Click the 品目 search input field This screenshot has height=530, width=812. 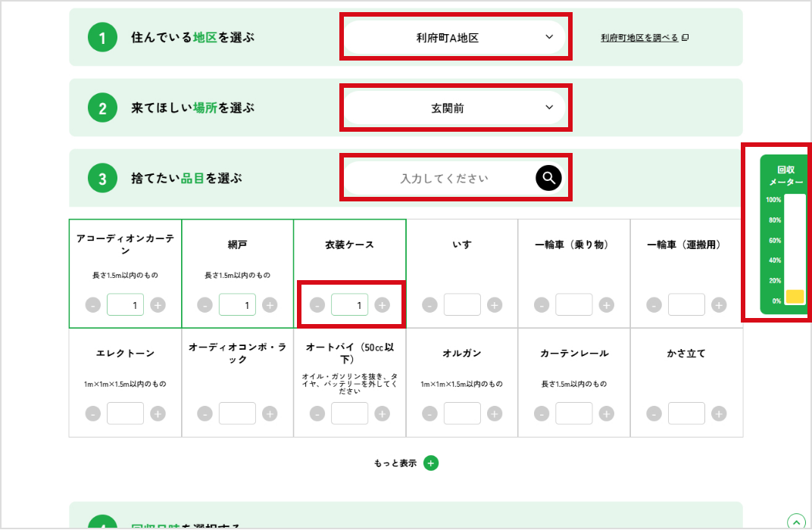(444, 179)
